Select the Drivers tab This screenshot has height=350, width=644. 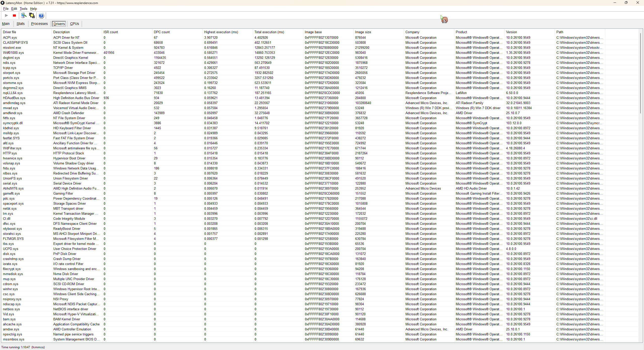click(x=59, y=24)
